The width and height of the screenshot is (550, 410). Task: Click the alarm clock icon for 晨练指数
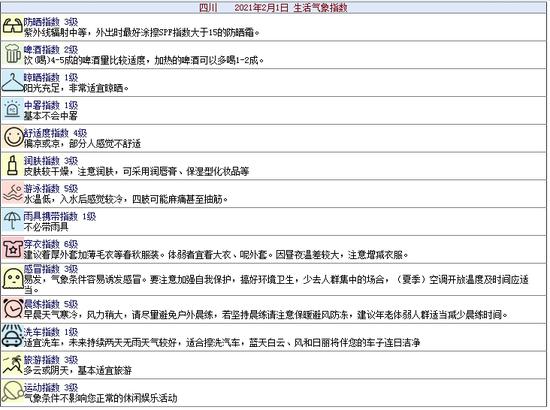pos(13,309)
